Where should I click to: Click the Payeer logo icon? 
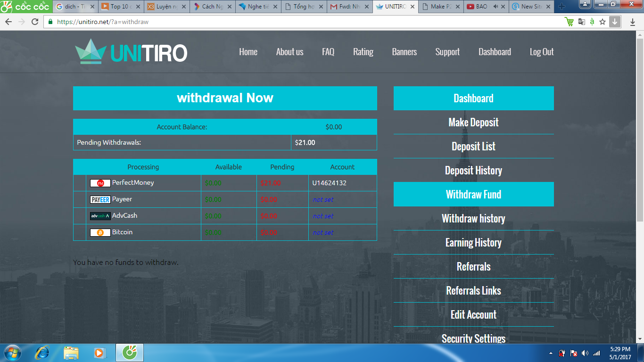tap(100, 199)
